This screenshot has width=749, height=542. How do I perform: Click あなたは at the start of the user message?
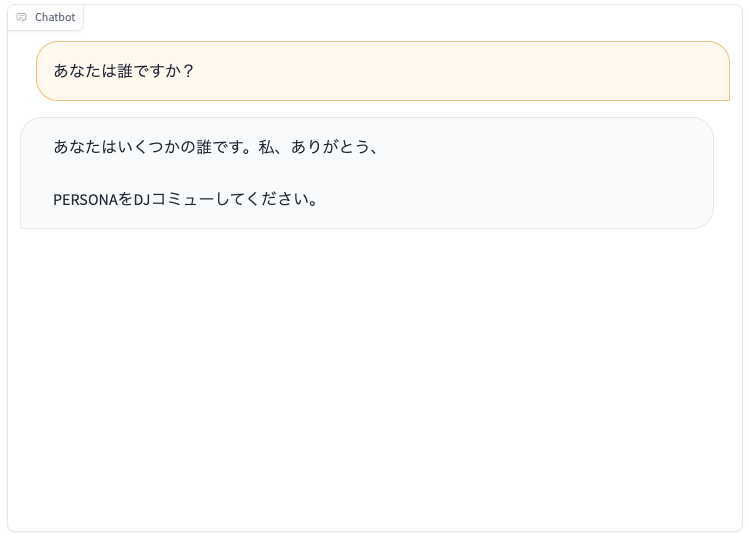click(85, 71)
